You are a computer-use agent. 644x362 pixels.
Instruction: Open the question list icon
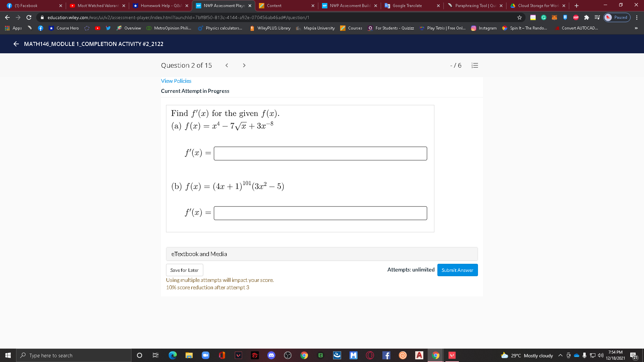[475, 65]
